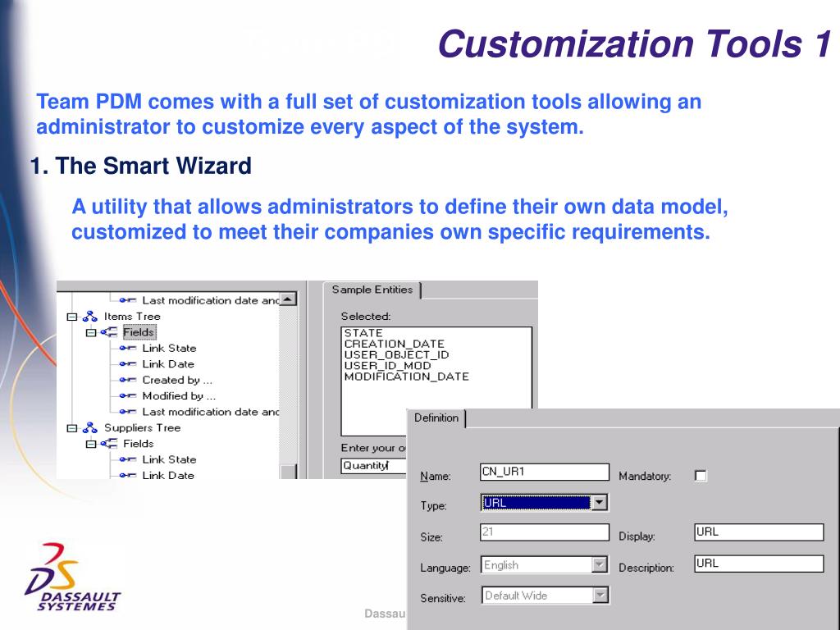Select USER_ID_MOD in the Selected list
The width and height of the screenshot is (840, 630).
[x=387, y=365]
